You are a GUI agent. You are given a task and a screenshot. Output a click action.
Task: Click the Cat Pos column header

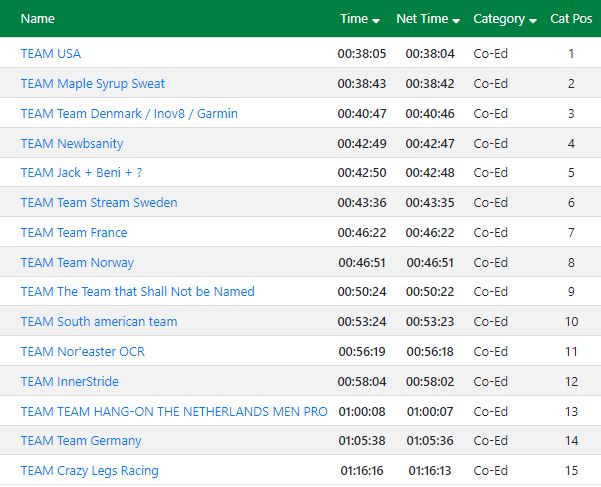click(x=571, y=19)
